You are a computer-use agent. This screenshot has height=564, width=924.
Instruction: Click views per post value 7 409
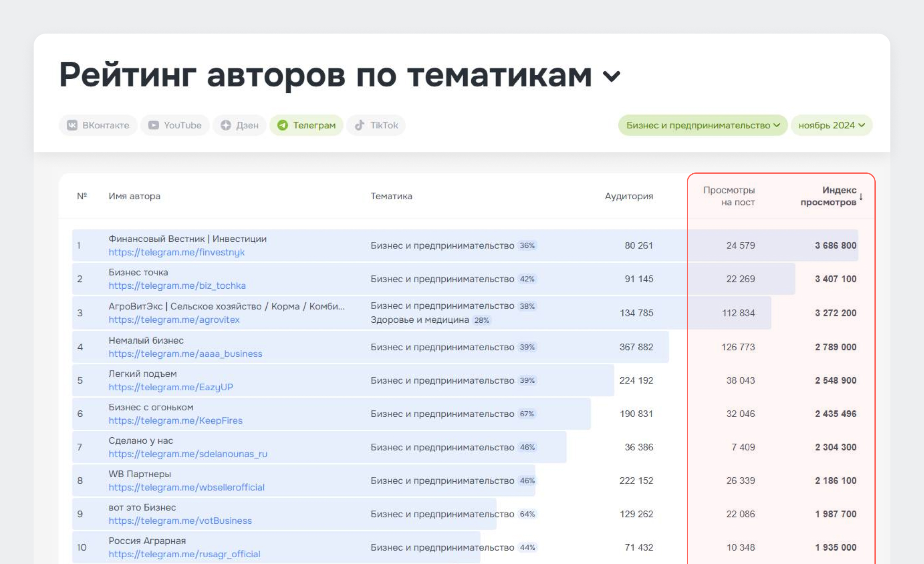[743, 447]
